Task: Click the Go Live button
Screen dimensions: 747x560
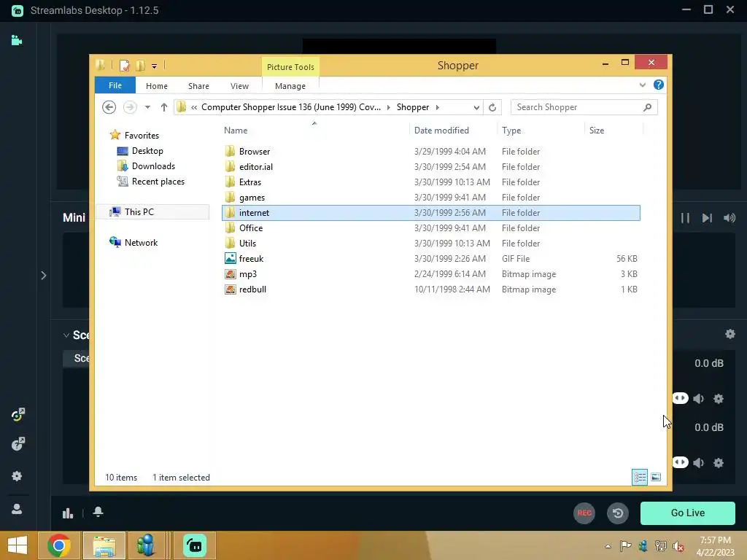Action: click(687, 513)
